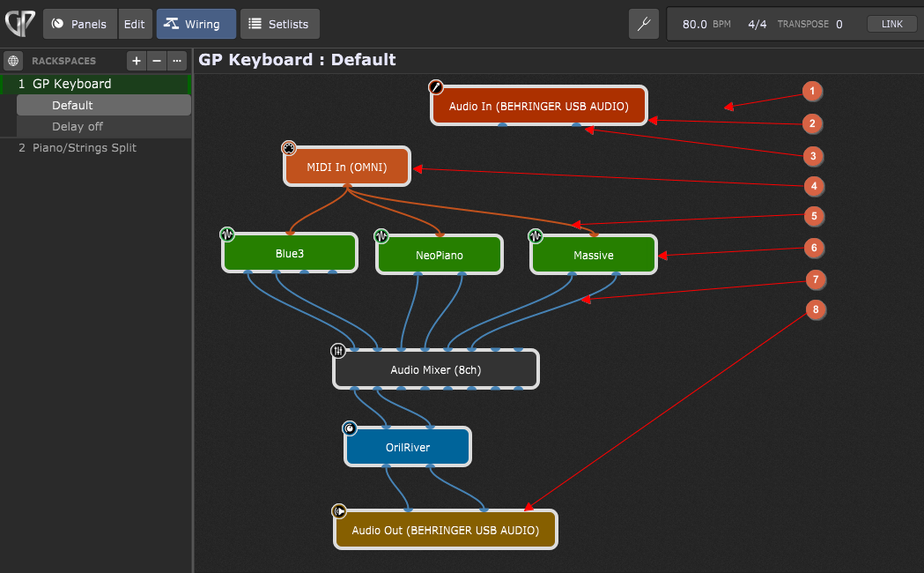Image resolution: width=924 pixels, height=573 pixels.
Task: Click the mixer faders icon on Audio Mixer
Action: click(x=338, y=351)
